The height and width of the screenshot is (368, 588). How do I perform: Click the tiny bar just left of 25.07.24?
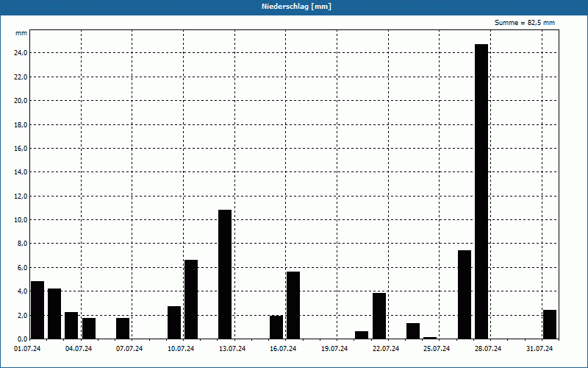coord(430,338)
